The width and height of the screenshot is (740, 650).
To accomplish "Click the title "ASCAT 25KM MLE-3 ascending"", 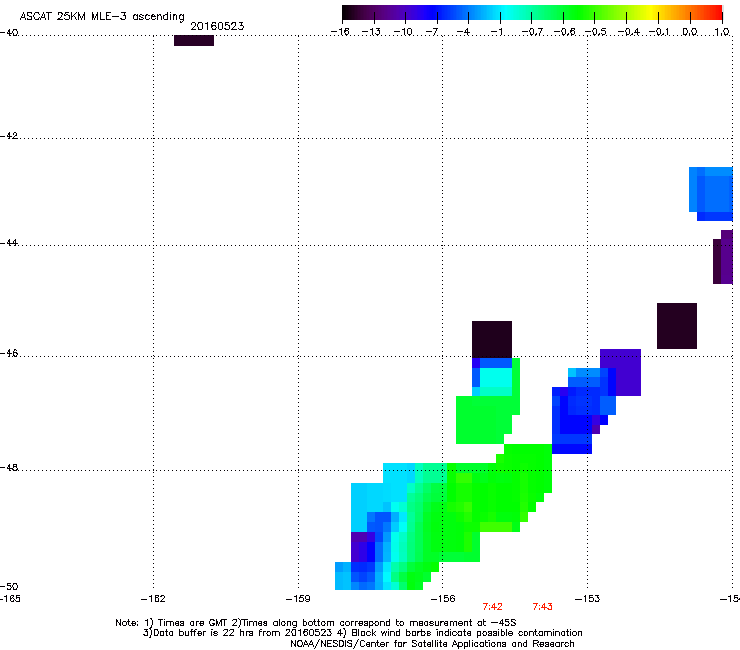I will [102, 17].
